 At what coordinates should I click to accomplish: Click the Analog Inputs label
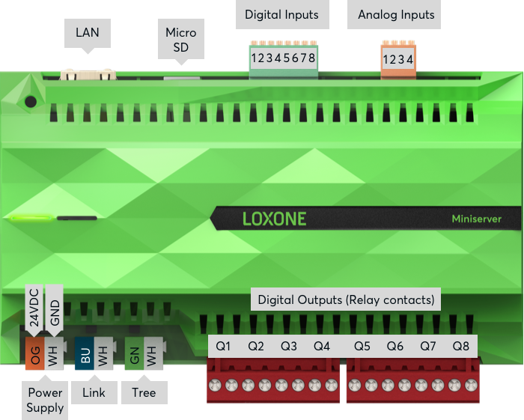394,14
